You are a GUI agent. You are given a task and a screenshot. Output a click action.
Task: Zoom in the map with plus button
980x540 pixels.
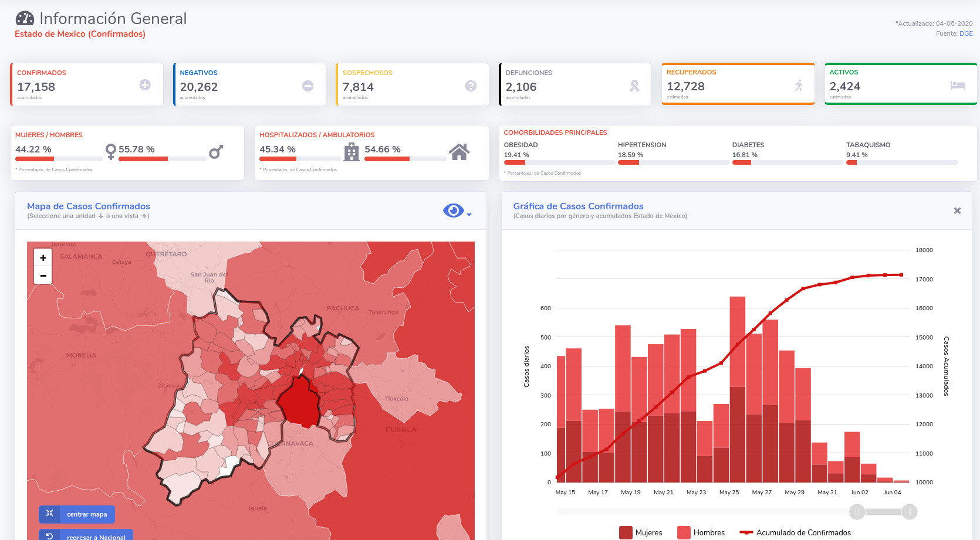(43, 257)
